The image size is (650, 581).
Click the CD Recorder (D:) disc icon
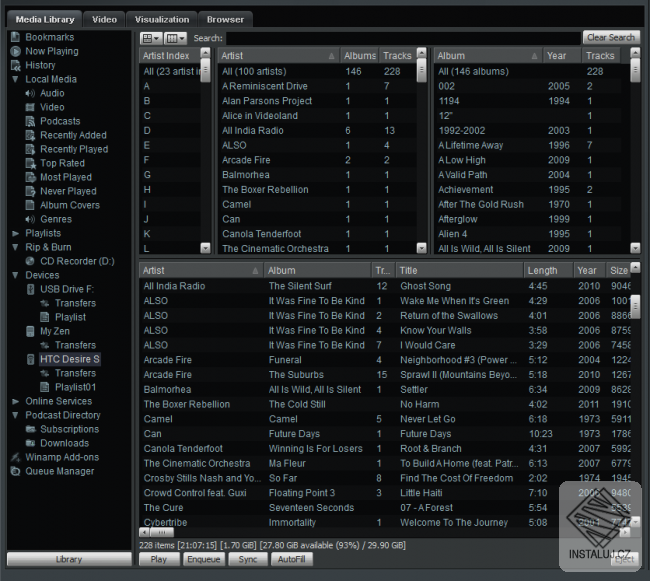[x=30, y=261]
